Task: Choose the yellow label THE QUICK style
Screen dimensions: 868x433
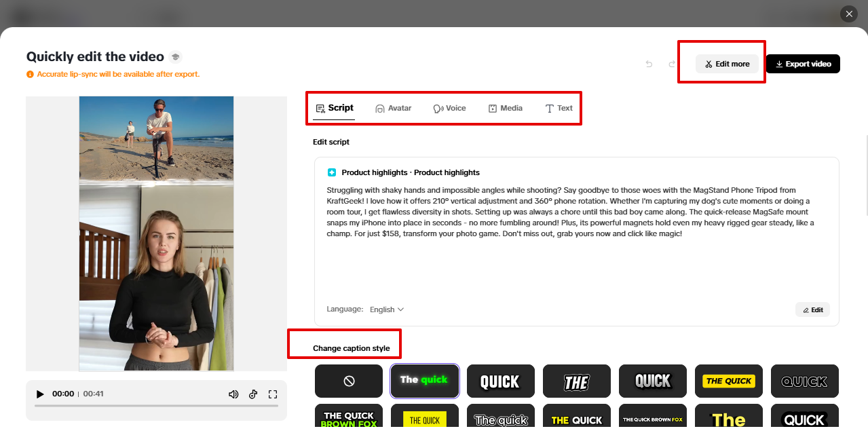Action: click(x=729, y=381)
